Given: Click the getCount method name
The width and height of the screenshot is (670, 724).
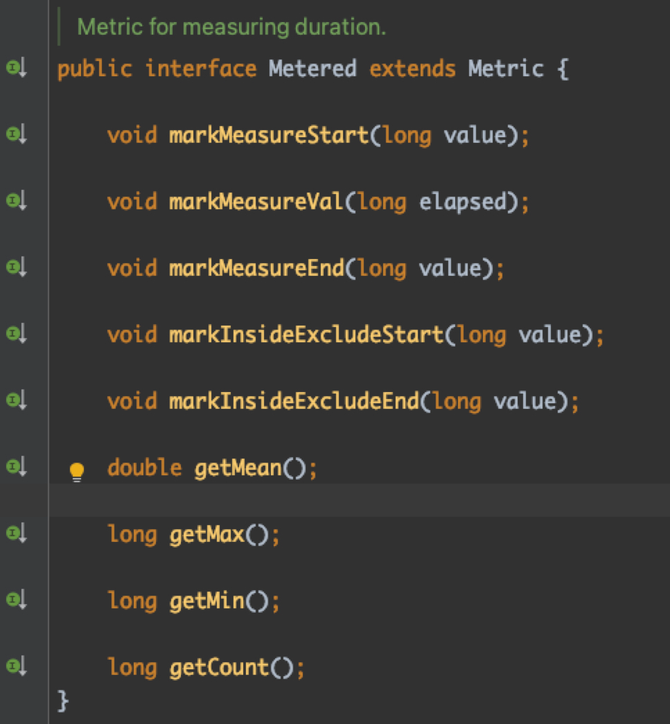Looking at the screenshot, I should click(x=219, y=667).
